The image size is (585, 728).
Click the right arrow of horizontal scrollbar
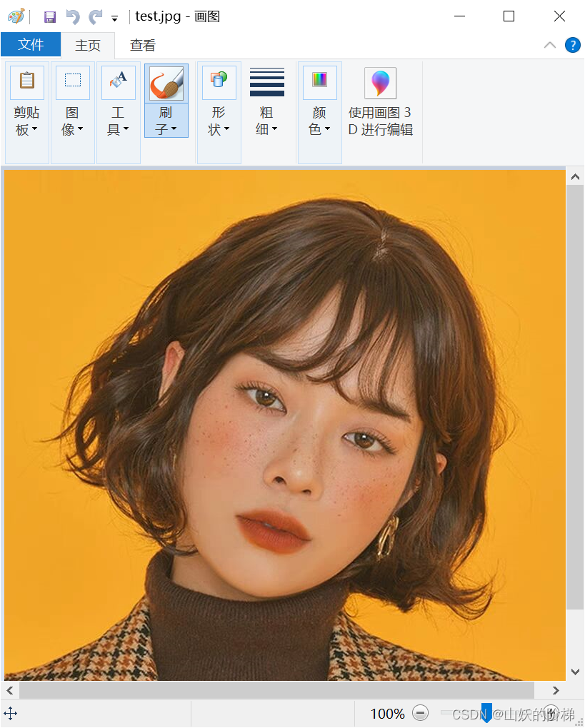[x=556, y=690]
